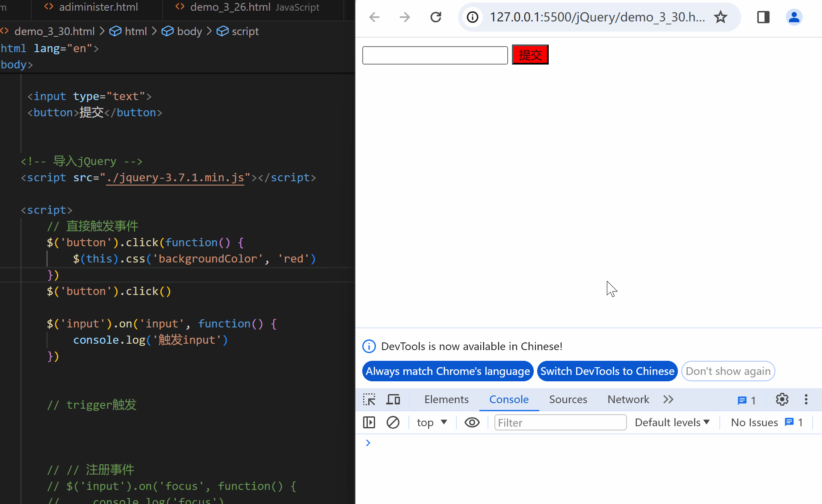Image resolution: width=822 pixels, height=504 pixels.
Task: Toggle the console sidebar panel
Action: (369, 422)
